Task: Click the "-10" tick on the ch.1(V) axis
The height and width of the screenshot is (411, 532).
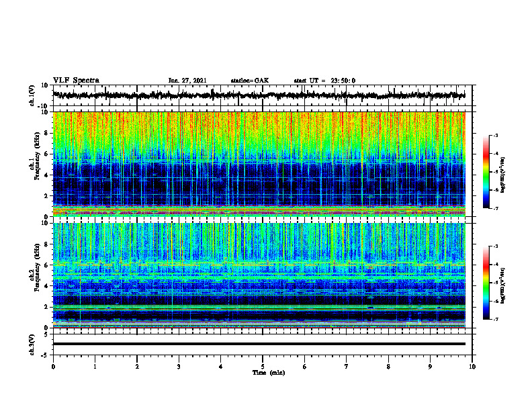Action: click(44, 106)
